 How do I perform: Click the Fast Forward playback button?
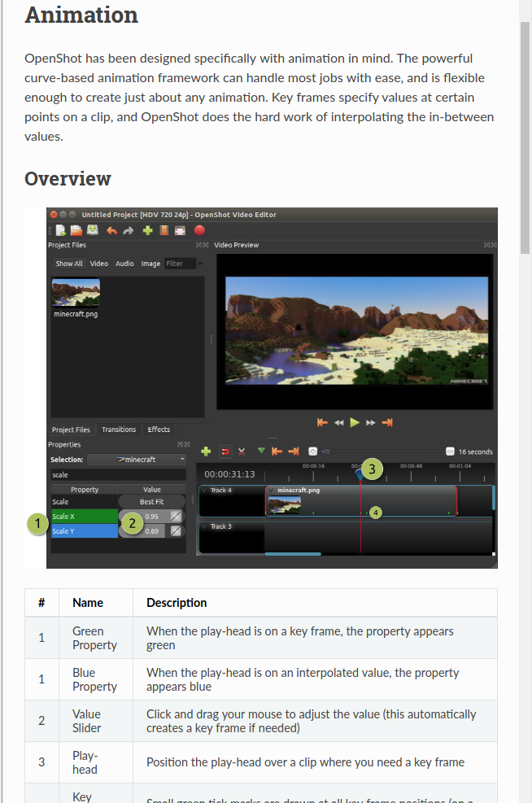[371, 422]
